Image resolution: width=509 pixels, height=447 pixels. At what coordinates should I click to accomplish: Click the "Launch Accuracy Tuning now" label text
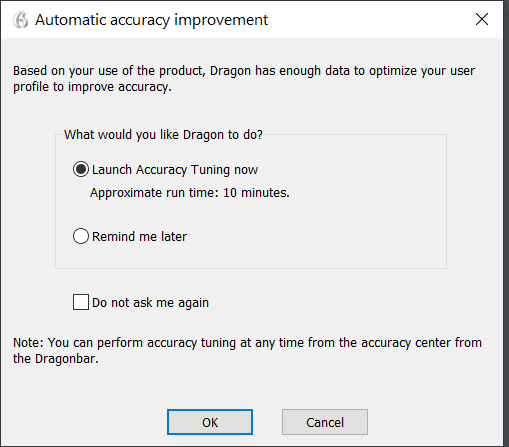[175, 170]
